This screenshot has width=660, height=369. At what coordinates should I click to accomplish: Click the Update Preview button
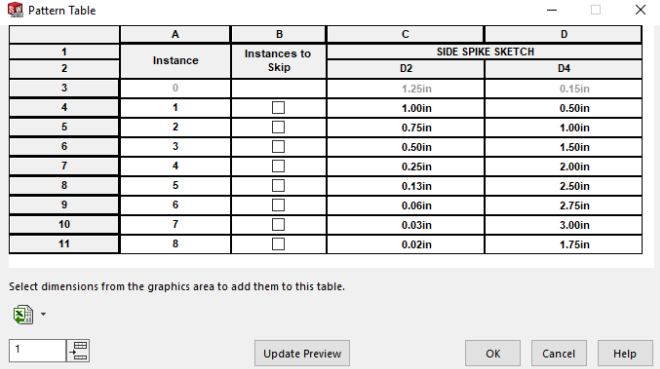pyautogui.click(x=302, y=353)
